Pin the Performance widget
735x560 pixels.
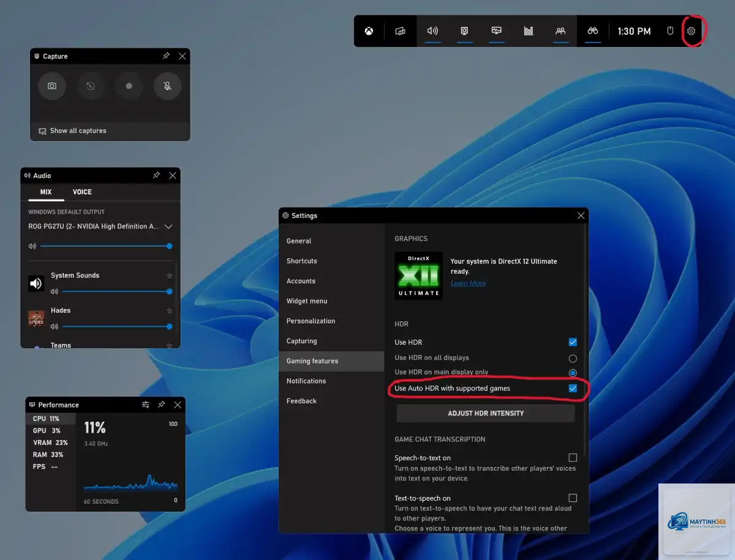162,405
